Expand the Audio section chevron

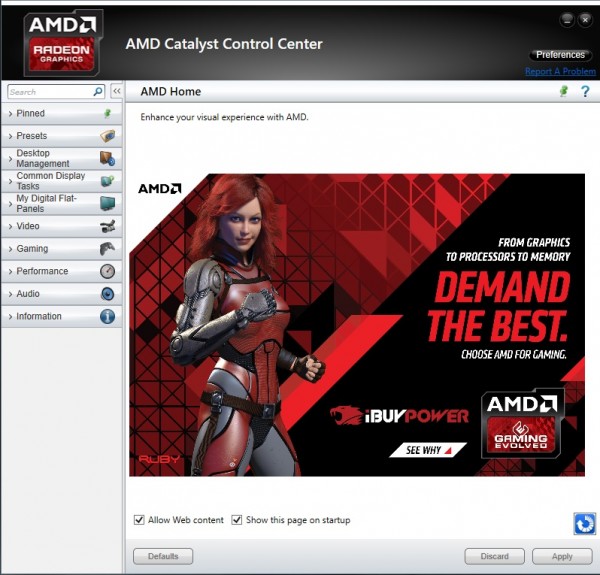click(10, 294)
